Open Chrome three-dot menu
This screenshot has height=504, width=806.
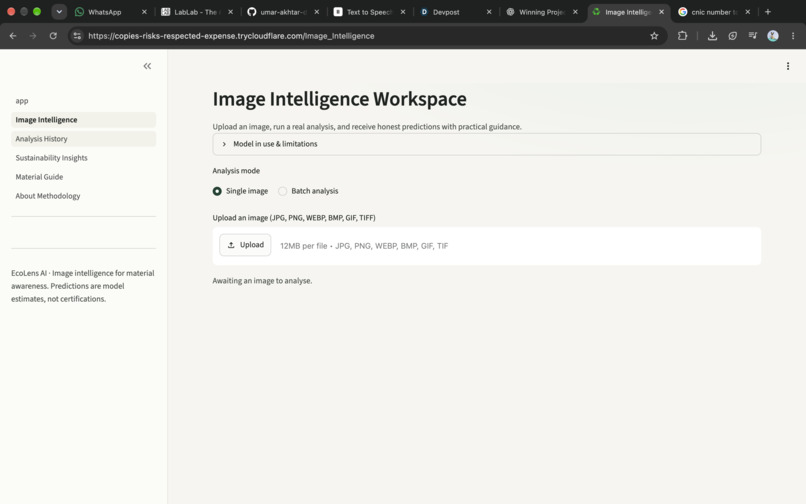point(793,36)
